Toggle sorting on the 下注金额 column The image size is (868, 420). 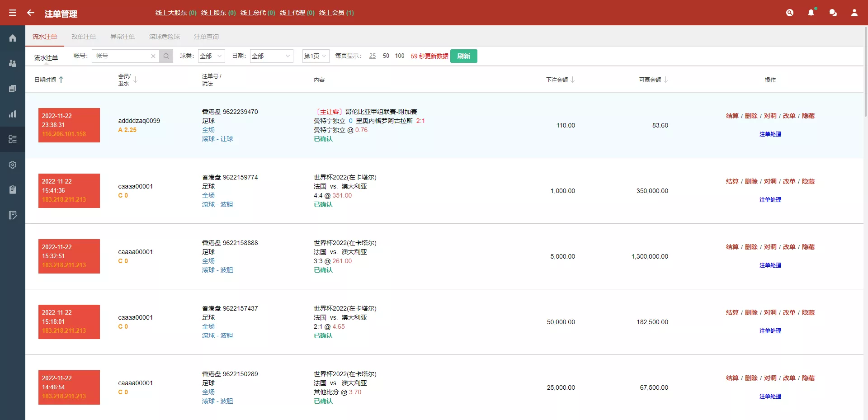(573, 80)
